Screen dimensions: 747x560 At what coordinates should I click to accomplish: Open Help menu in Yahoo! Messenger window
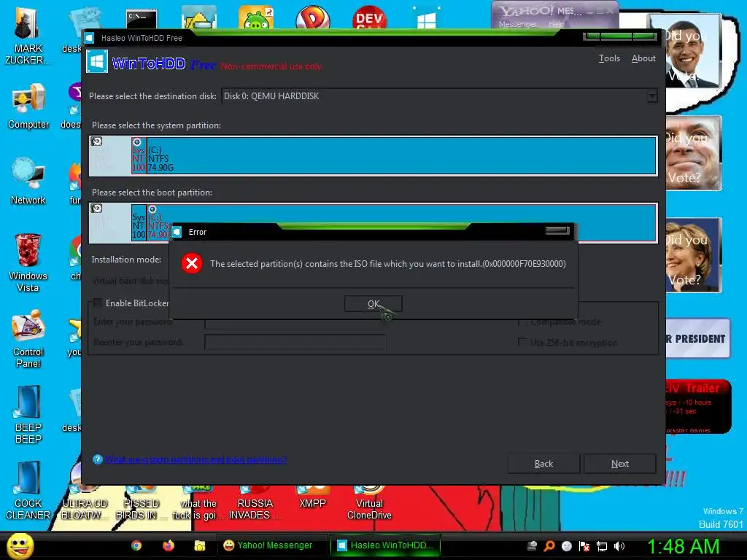click(555, 24)
